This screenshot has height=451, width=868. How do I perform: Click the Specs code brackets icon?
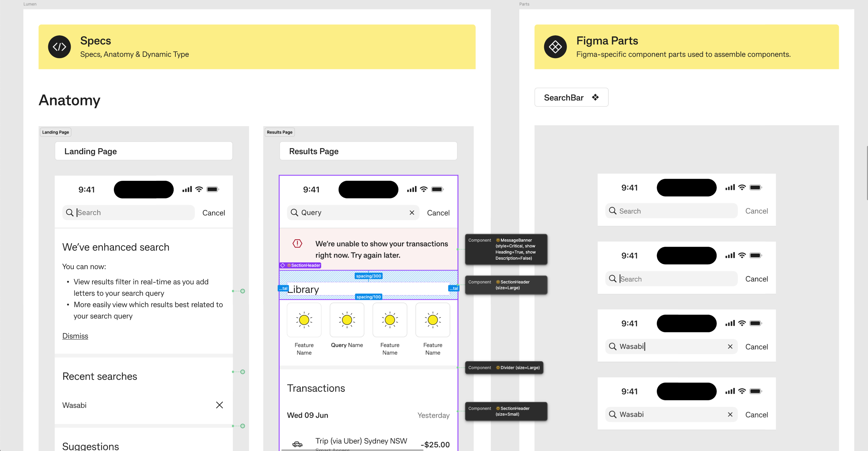click(59, 47)
